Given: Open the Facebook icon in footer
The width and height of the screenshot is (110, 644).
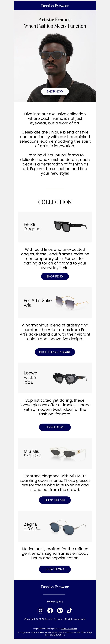Looking at the screenshot, I should (50, 610).
